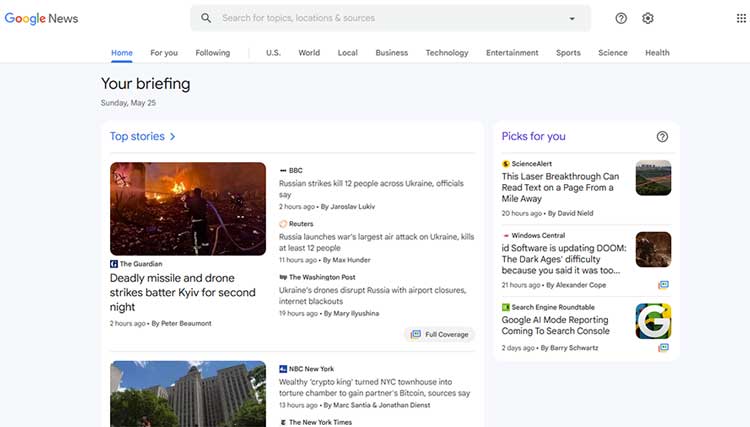This screenshot has height=427, width=750.
Task: Open the Google G logo thumbnail
Action: pyautogui.click(x=653, y=321)
